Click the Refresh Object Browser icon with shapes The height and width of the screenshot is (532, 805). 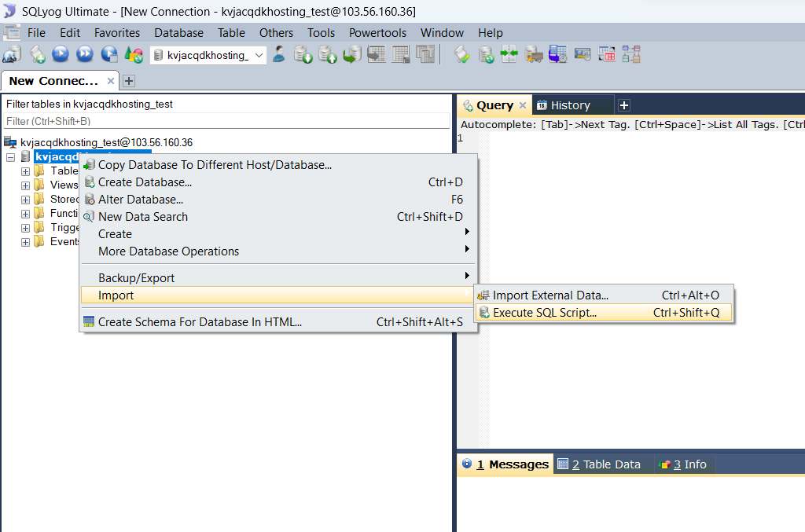coord(134,54)
